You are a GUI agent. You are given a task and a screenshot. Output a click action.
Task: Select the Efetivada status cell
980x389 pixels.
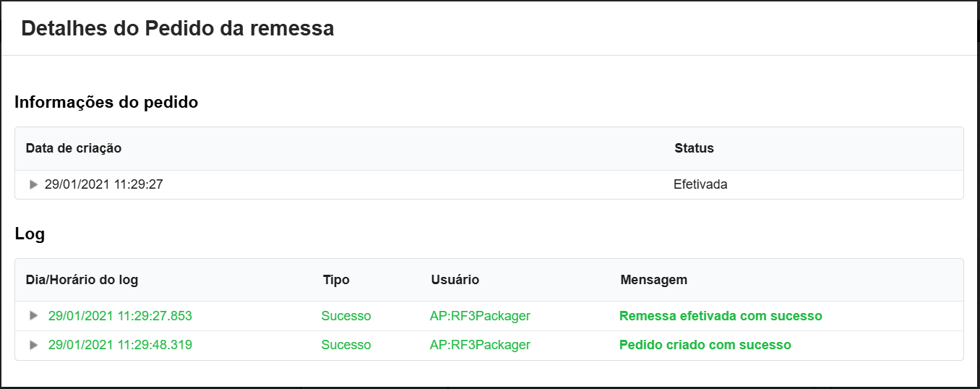pos(700,184)
